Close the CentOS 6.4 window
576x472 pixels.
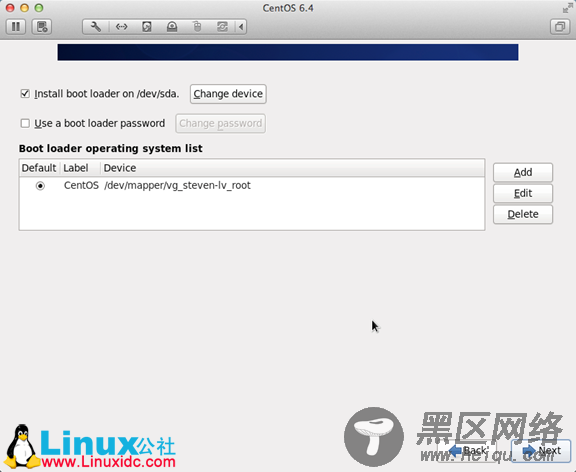click(10, 8)
